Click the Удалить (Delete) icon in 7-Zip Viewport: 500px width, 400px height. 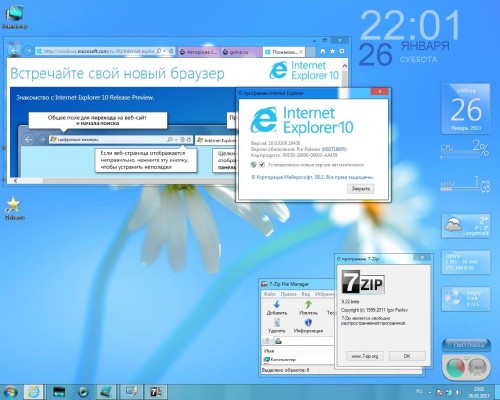point(277,326)
